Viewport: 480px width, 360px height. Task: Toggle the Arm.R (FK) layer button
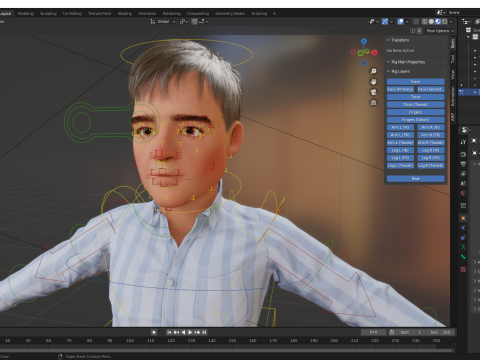click(431, 135)
